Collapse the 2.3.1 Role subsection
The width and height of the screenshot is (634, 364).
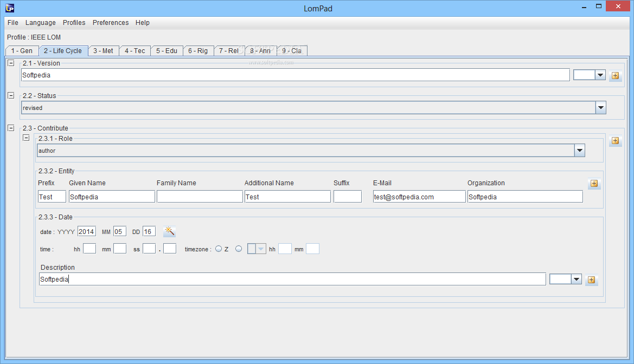26,138
